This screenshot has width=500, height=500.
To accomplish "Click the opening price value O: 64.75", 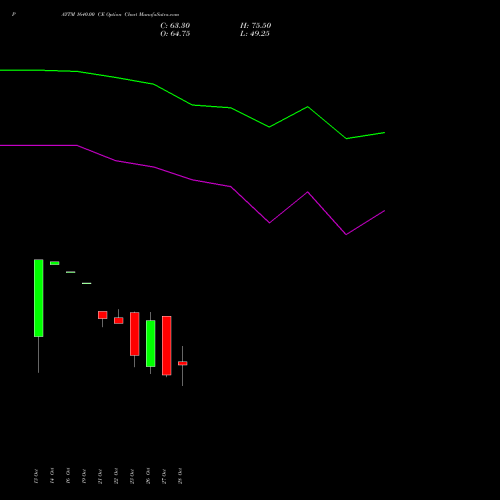I will coord(175,34).
